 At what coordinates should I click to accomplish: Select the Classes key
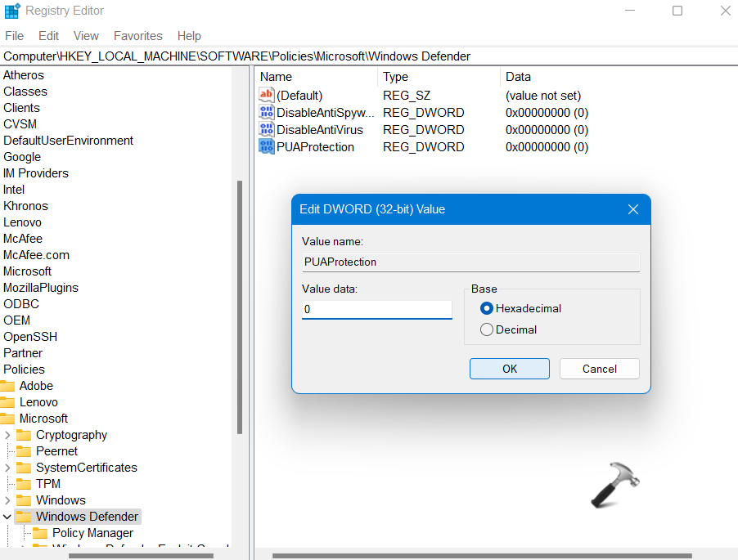(x=25, y=92)
